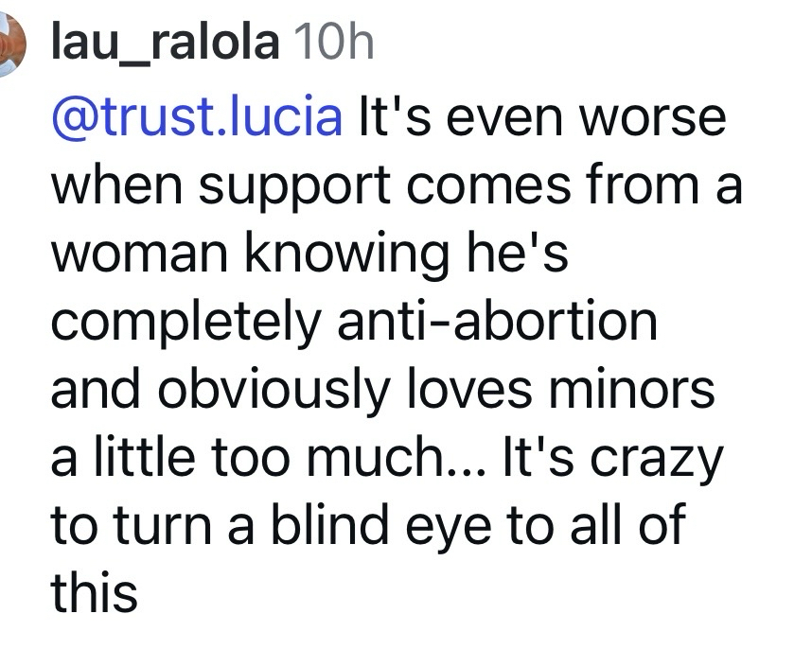Open lau_ralola's profile picture
Viewport: 812px width, 649px height.
(9, 47)
